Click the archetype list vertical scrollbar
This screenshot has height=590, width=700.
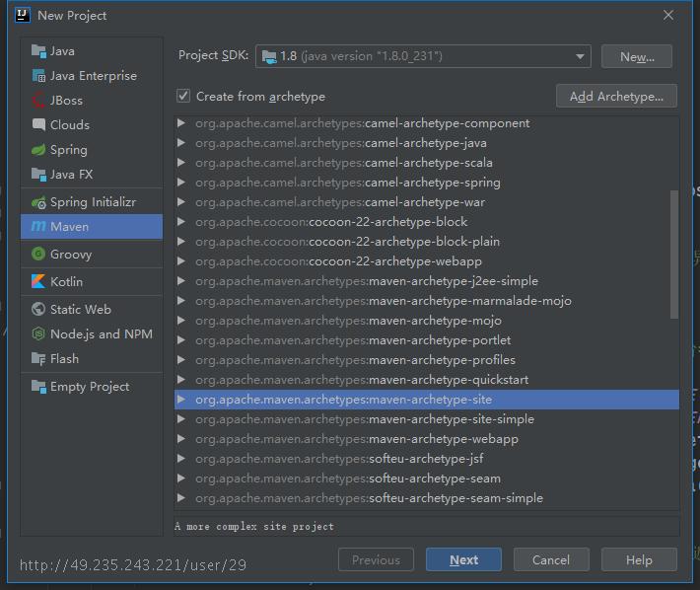674,255
